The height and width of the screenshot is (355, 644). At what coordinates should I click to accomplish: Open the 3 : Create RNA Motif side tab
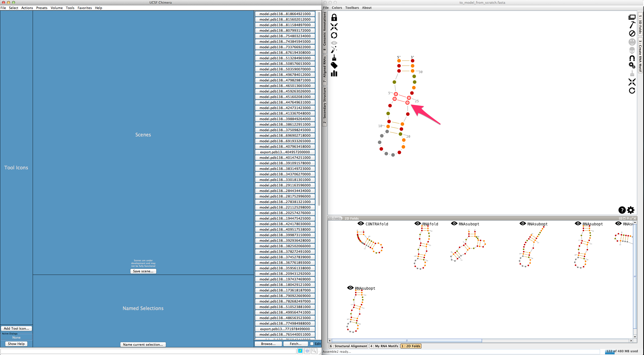[640, 55]
